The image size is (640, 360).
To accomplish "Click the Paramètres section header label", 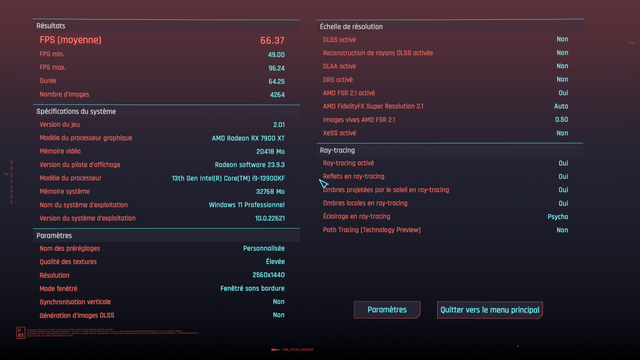I will pyautogui.click(x=54, y=236).
